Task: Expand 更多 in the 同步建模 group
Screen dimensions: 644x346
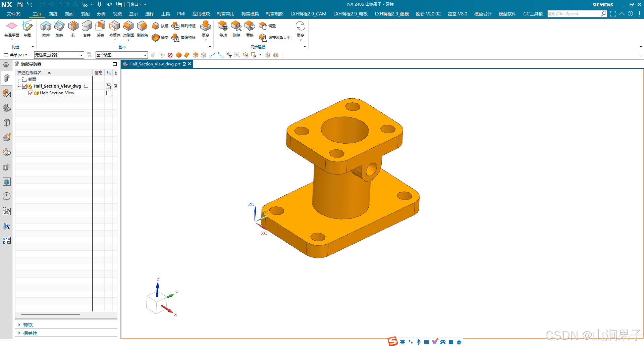Action: click(301, 31)
